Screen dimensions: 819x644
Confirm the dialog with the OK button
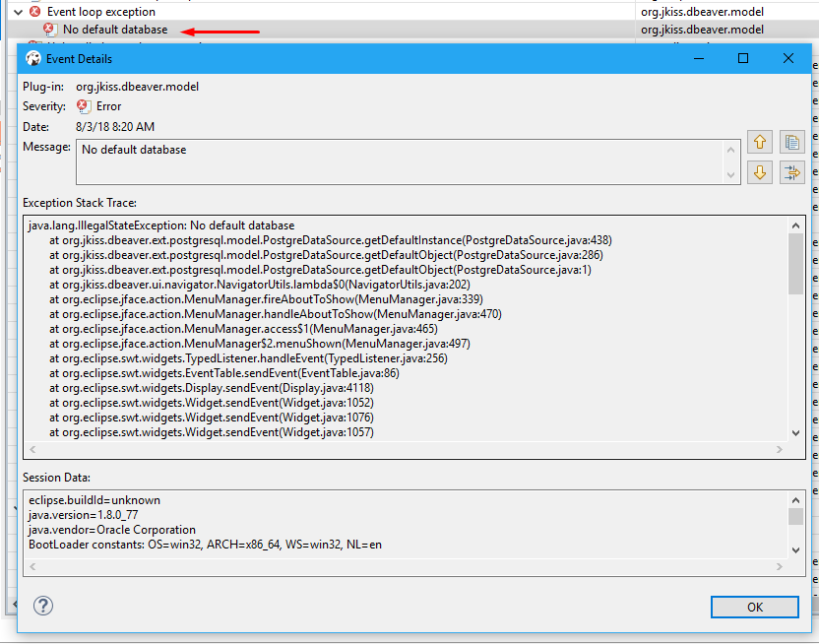pos(754,607)
